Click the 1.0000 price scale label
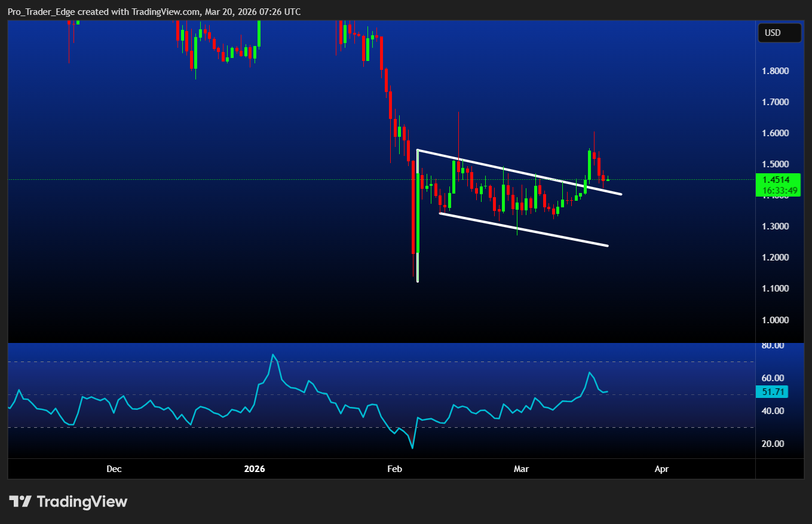Image resolution: width=812 pixels, height=524 pixels. tap(775, 320)
